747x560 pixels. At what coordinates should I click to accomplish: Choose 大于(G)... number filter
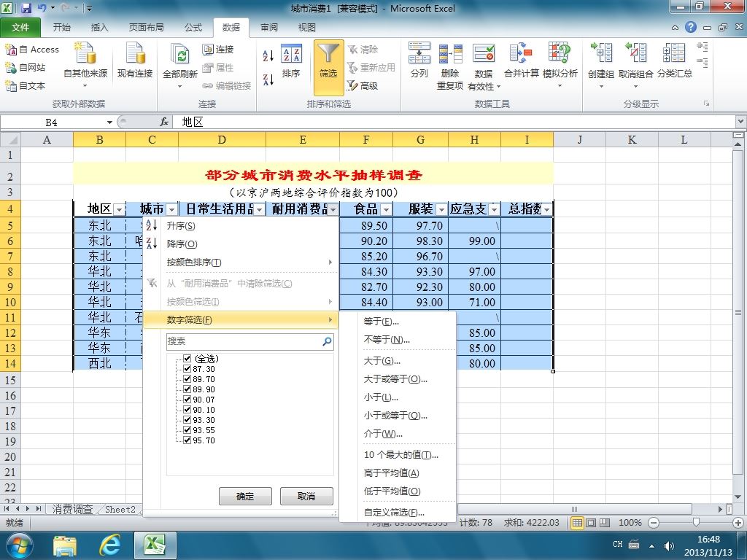tap(382, 361)
